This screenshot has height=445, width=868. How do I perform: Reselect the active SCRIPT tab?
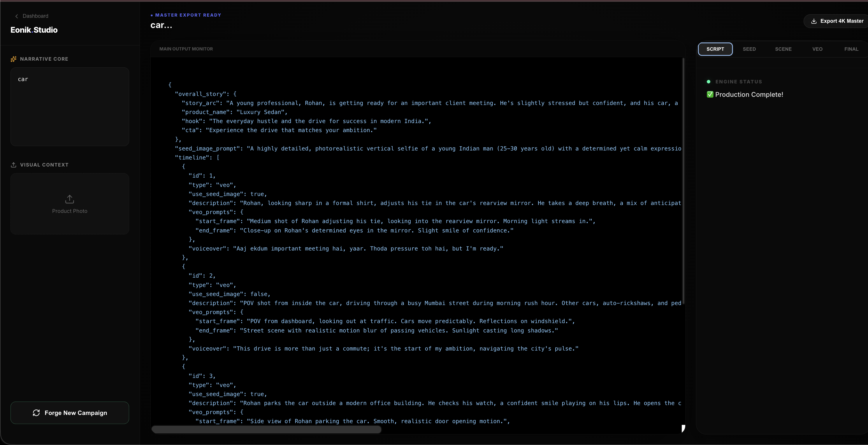tap(715, 49)
